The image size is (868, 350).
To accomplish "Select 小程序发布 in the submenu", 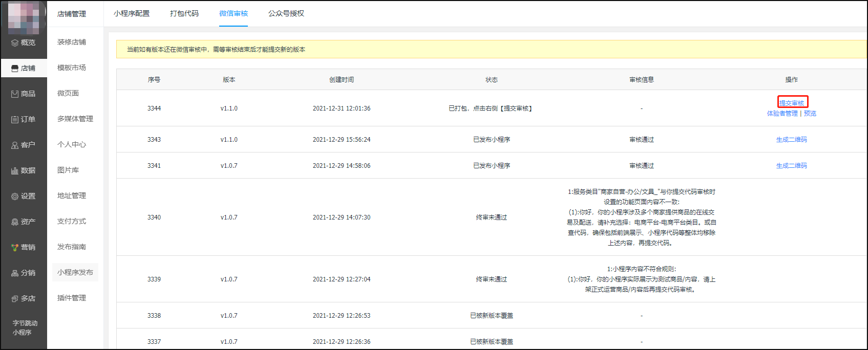I will click(x=75, y=272).
